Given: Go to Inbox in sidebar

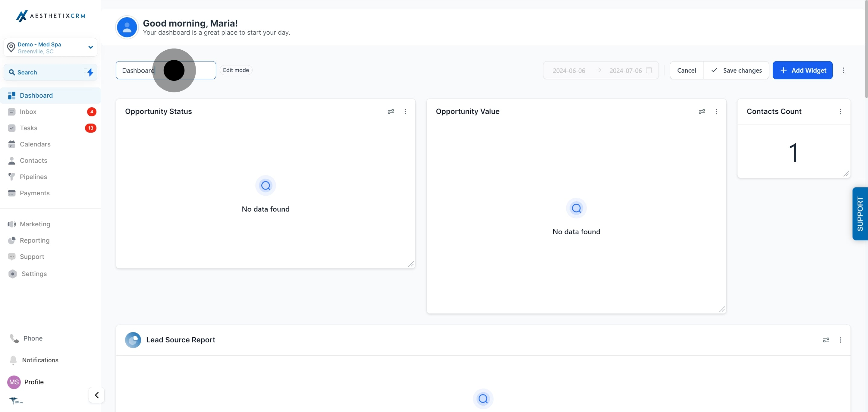Looking at the screenshot, I should (x=28, y=112).
